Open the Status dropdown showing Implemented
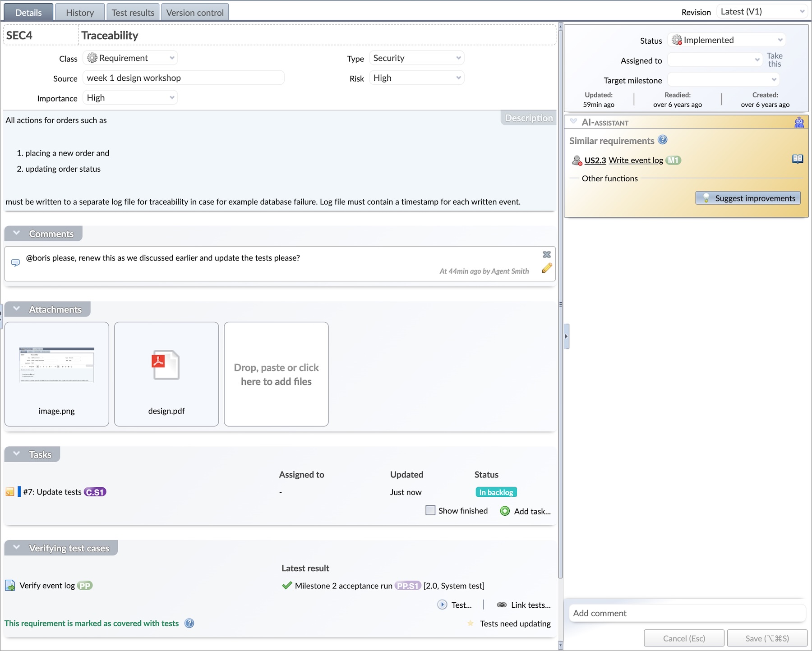The image size is (812, 651). [726, 40]
